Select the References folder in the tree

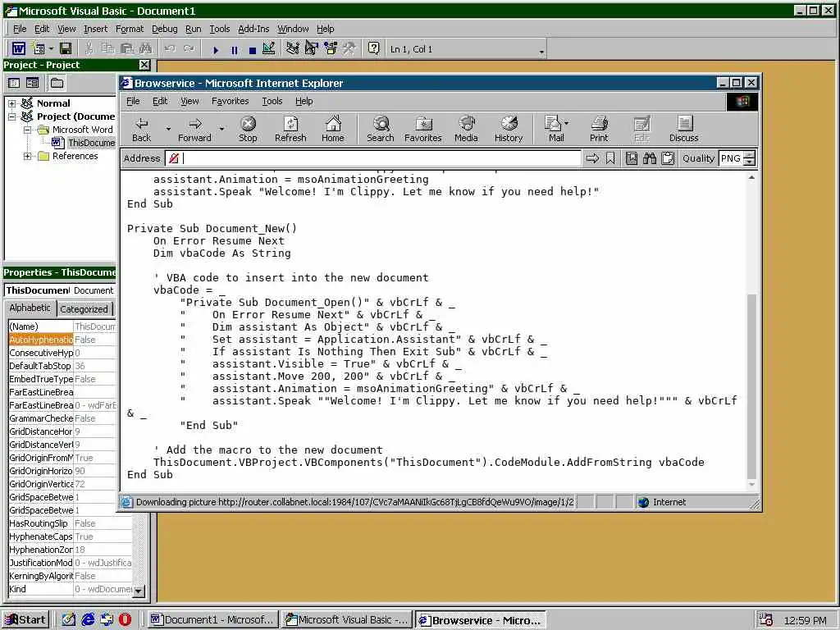[x=75, y=156]
